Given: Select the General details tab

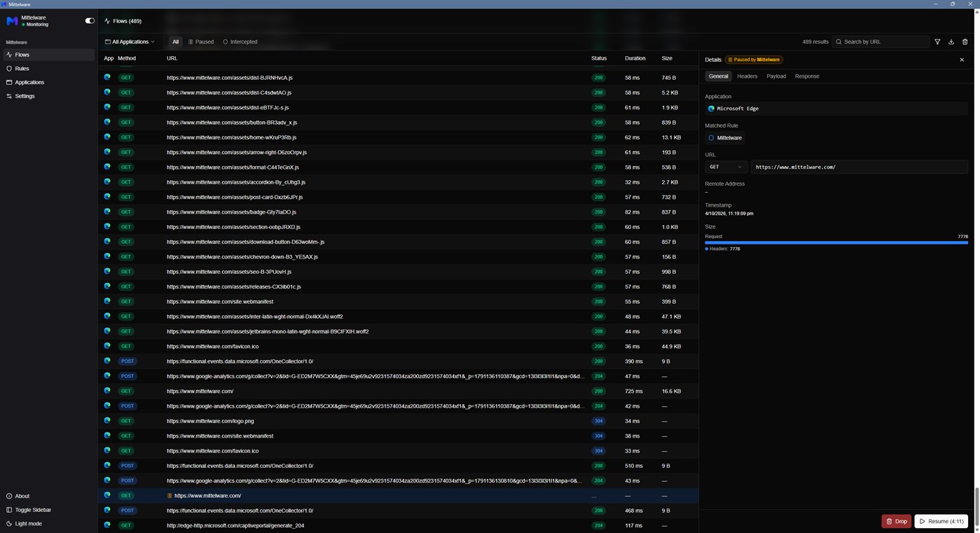Looking at the screenshot, I should tap(718, 76).
